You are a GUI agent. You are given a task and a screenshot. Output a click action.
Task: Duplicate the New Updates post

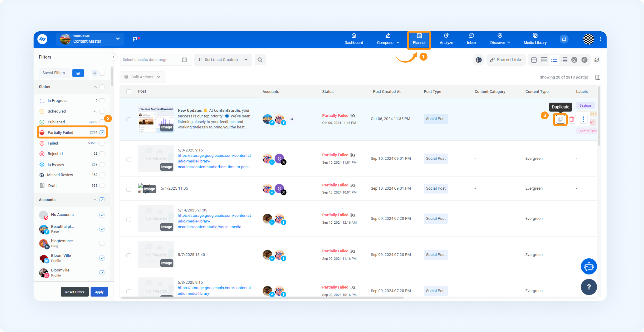(560, 119)
